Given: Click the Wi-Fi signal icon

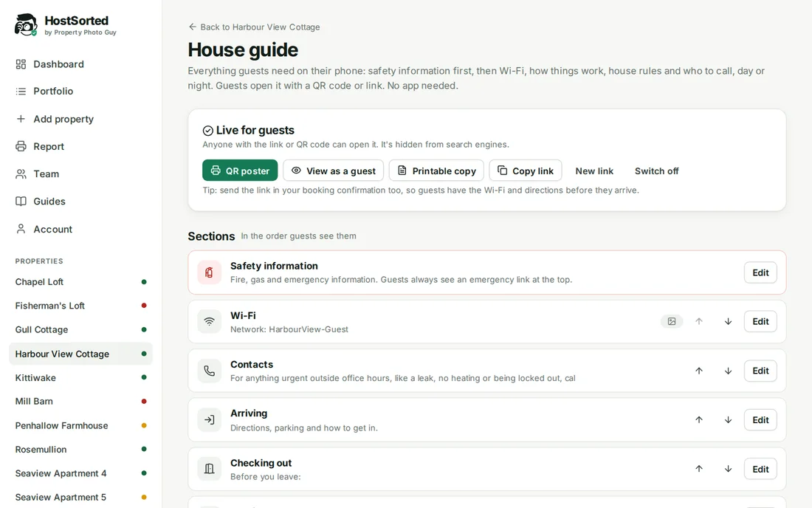Looking at the screenshot, I should point(209,322).
